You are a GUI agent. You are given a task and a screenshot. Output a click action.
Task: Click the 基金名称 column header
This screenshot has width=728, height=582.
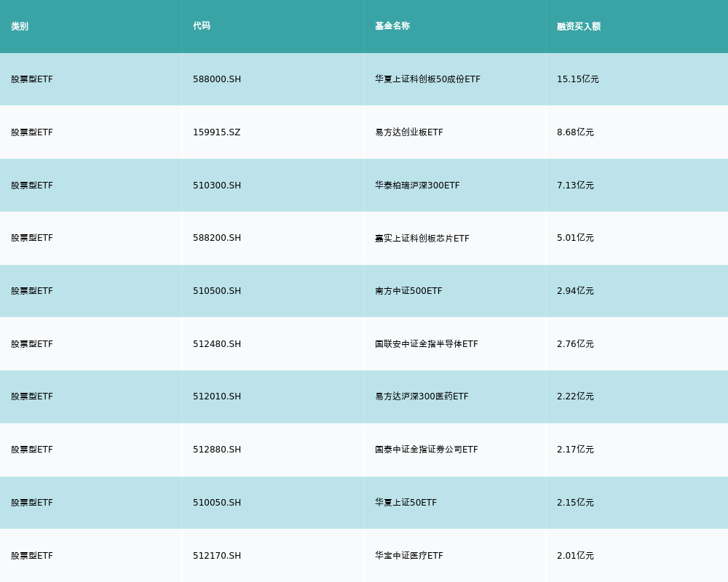point(392,26)
